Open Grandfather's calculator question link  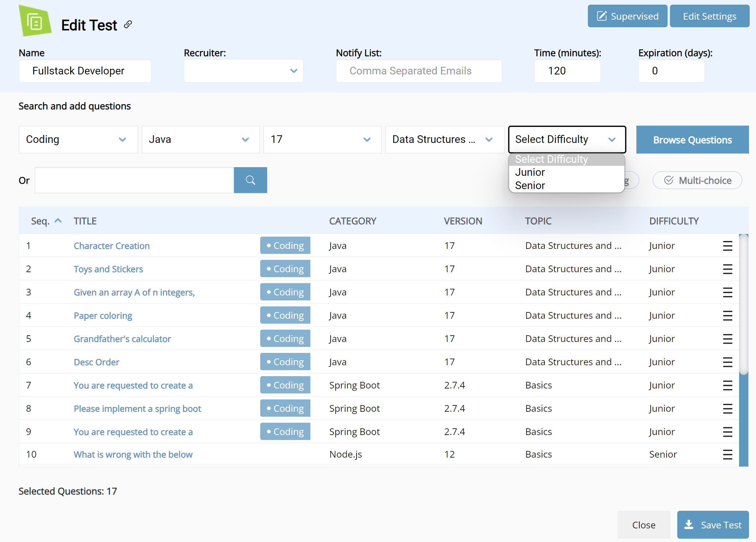[122, 339]
